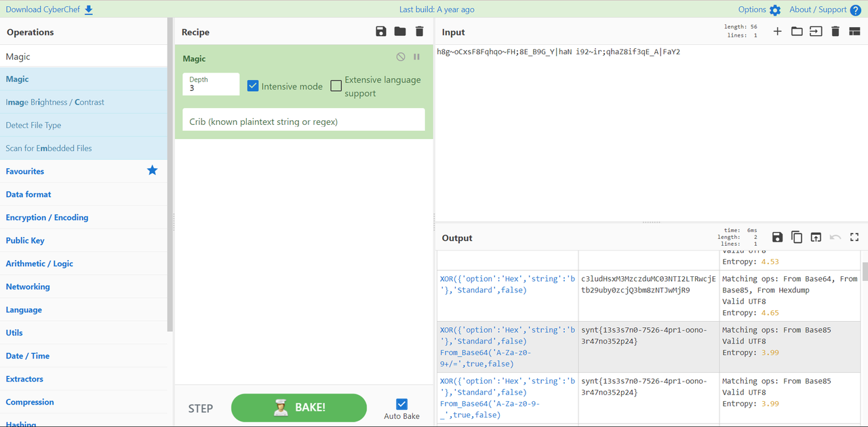Save the recipe using the disk icon
The image size is (868, 427).
pos(380,32)
